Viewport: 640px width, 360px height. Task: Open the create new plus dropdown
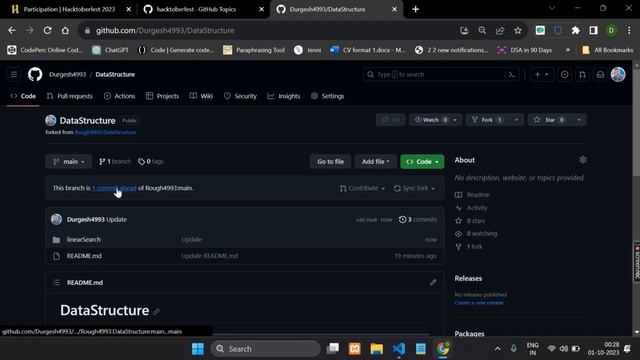coord(542,74)
